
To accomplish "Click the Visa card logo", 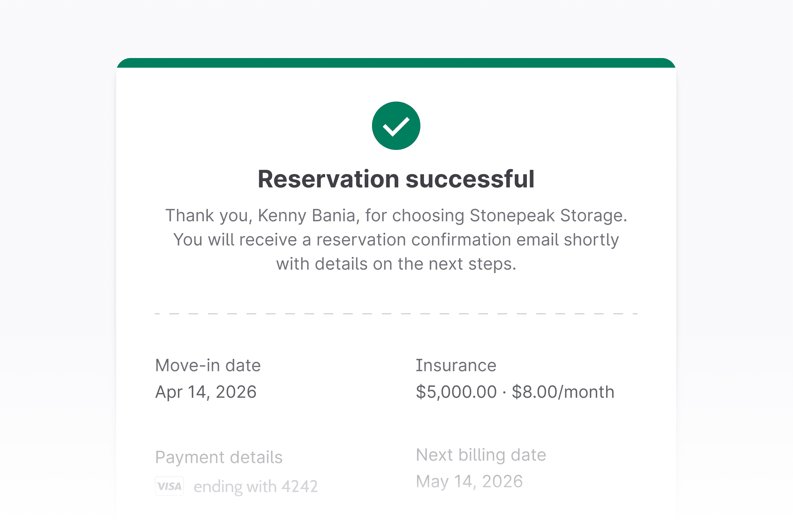I will click(x=169, y=486).
